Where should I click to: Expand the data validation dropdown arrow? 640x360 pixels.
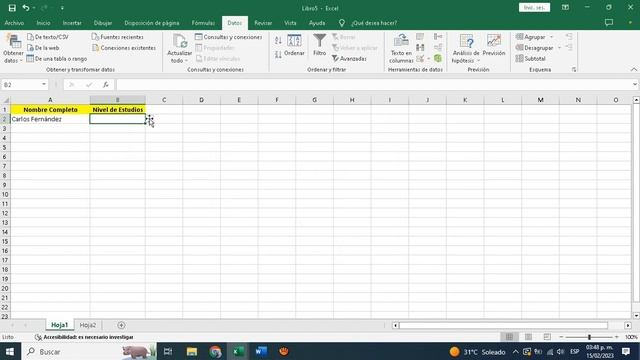[x=429, y=59]
